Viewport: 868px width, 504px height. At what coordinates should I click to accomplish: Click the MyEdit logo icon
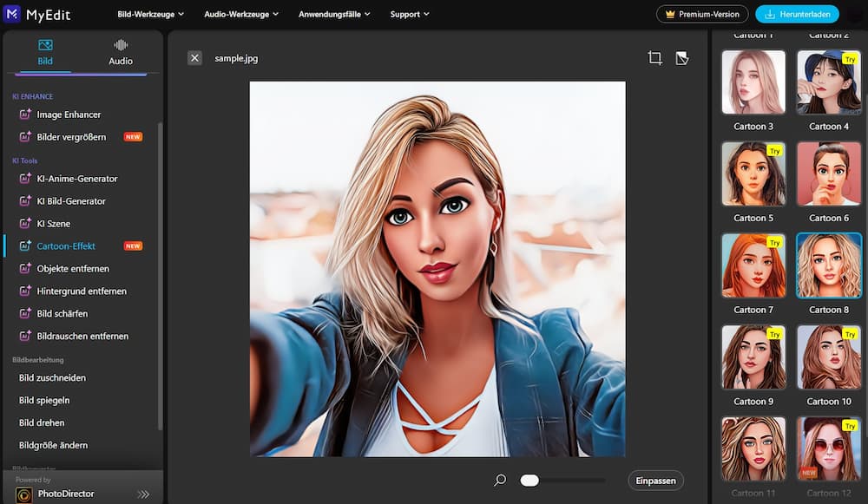click(11, 14)
